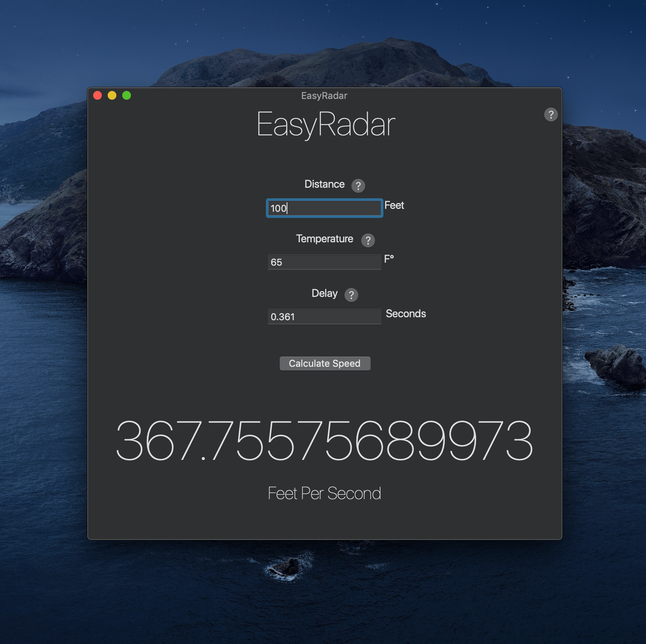Click the Temperature field showing 65
This screenshot has width=646, height=644.
click(x=324, y=262)
